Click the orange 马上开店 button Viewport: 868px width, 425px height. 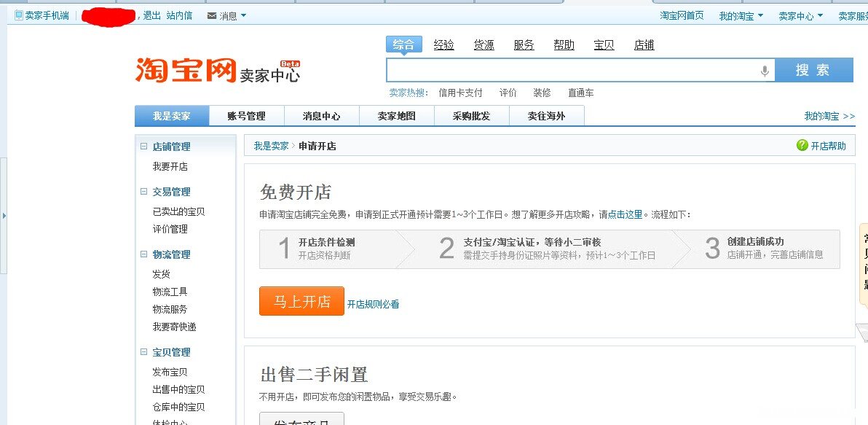point(301,301)
